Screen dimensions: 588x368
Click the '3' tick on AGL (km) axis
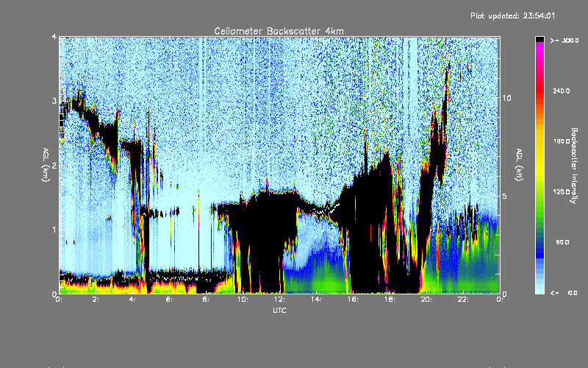click(x=54, y=101)
